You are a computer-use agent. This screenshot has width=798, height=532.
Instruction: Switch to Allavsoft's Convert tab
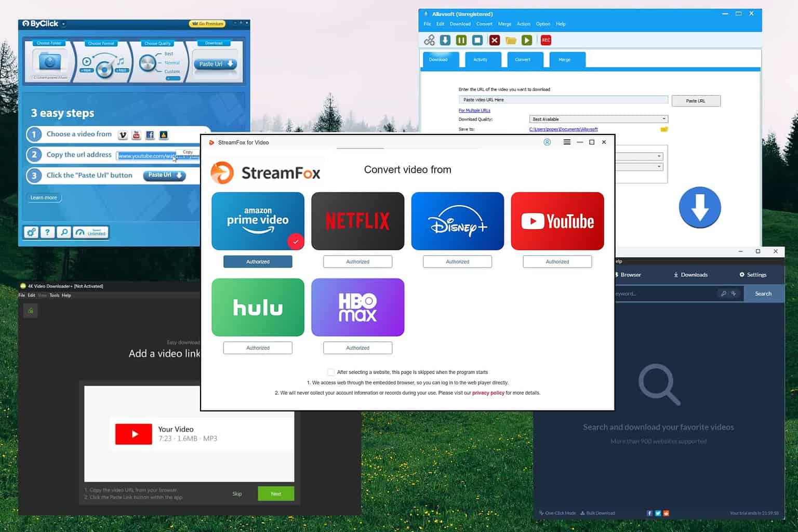click(x=524, y=59)
